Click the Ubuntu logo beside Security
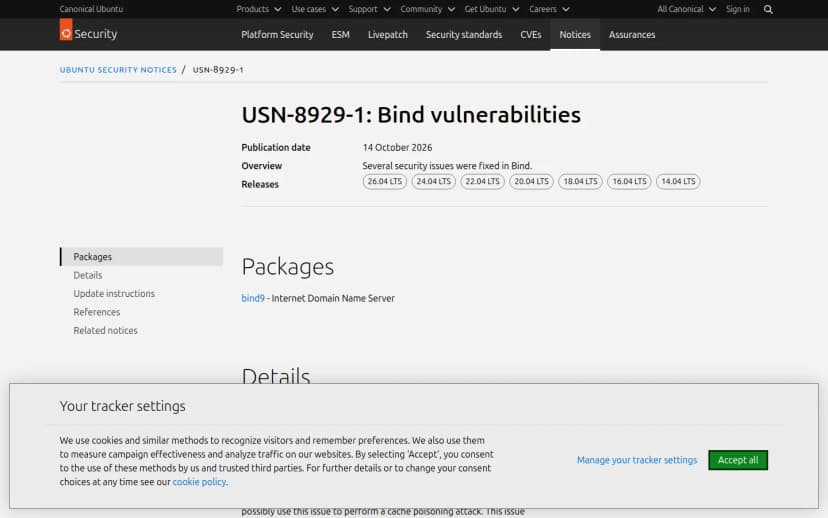The width and height of the screenshot is (828, 518). click(66, 30)
